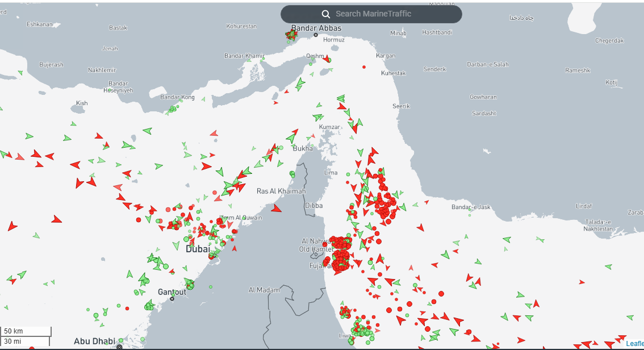Click the Liwa map label
Viewport: 644px width, 350px height.
[x=345, y=336]
